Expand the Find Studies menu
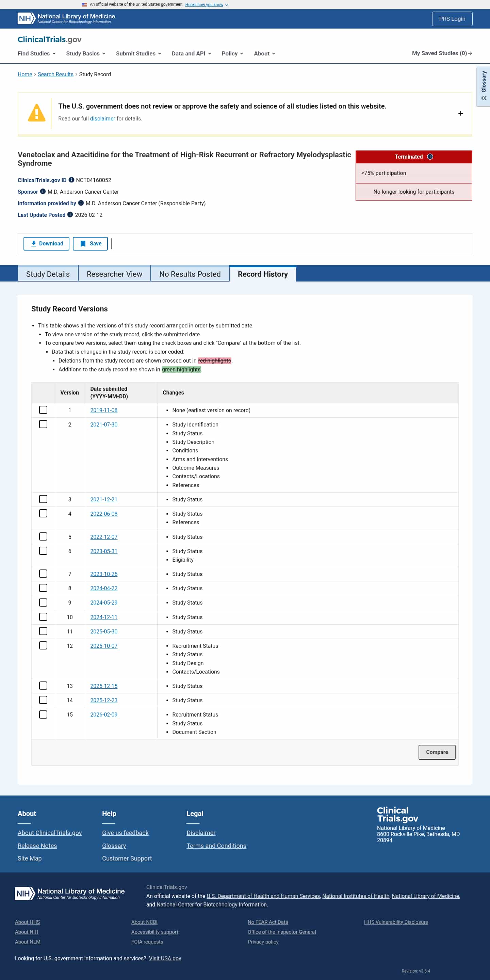Screen dimensions: 490x980 [37, 54]
